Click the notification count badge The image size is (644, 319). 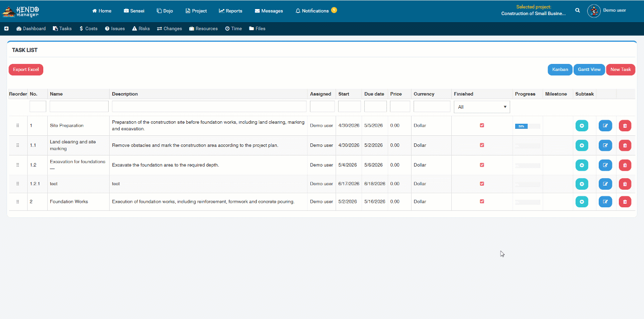pos(334,10)
